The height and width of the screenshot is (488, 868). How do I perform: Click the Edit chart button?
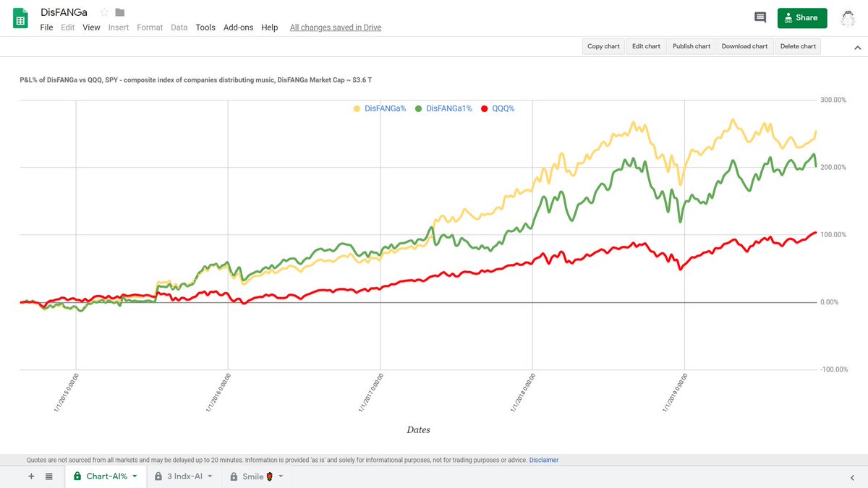coord(646,46)
